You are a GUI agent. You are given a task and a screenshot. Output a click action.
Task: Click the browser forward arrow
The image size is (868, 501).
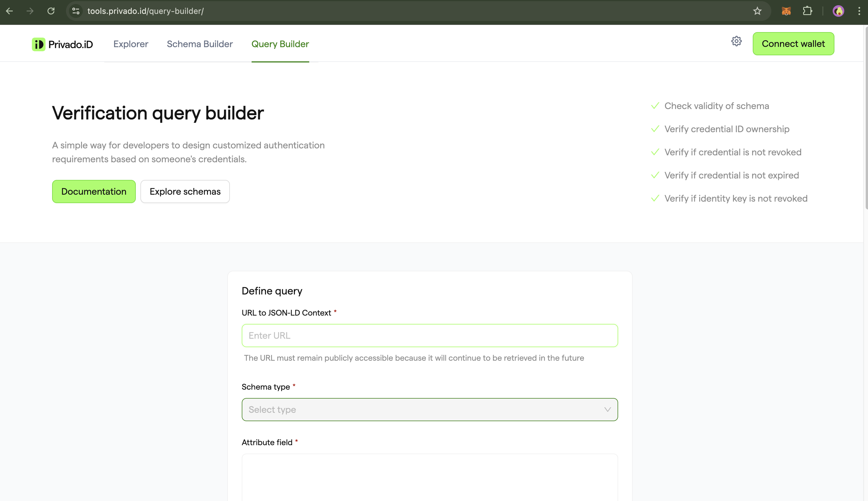pos(30,11)
